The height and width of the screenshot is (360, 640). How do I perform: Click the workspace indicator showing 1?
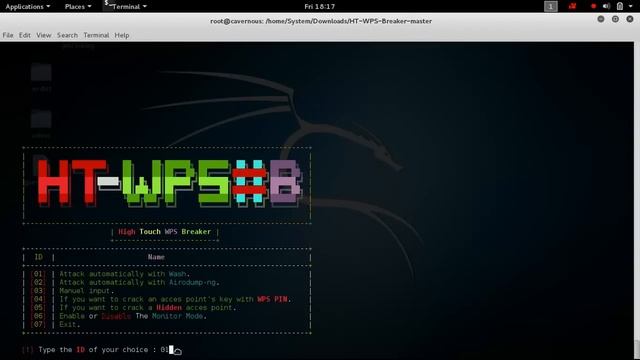551,7
